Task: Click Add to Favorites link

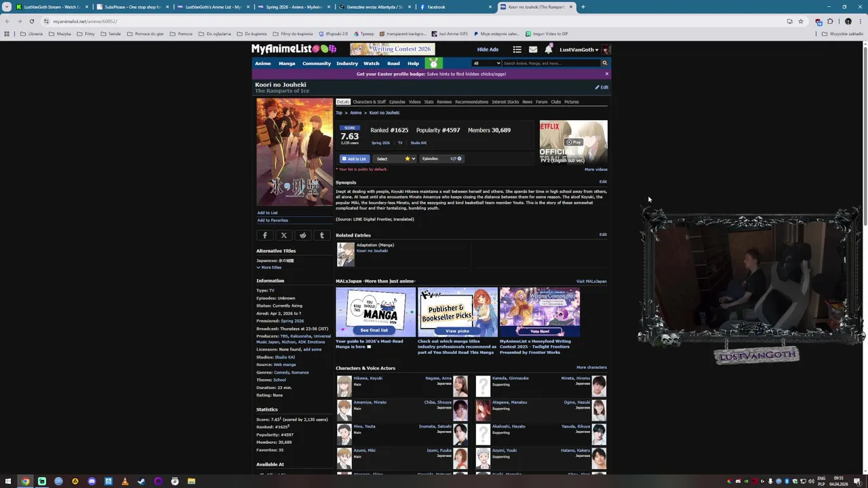Action: 273,220
